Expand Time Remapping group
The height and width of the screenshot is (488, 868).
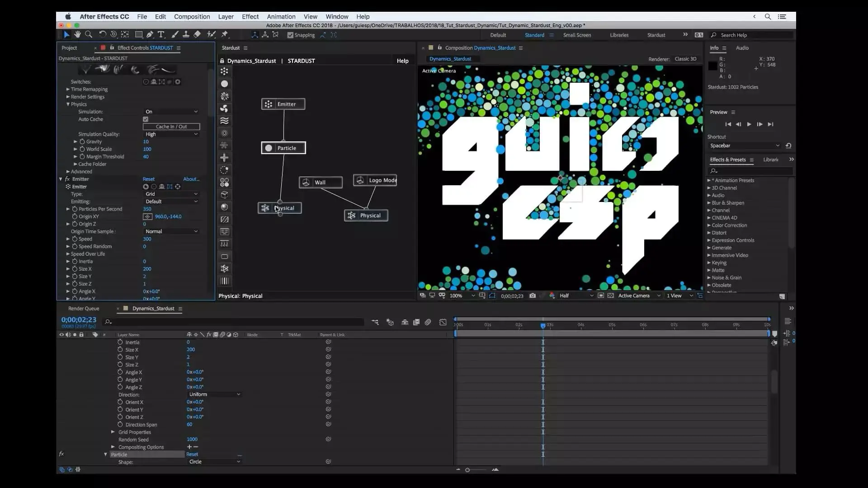point(68,89)
